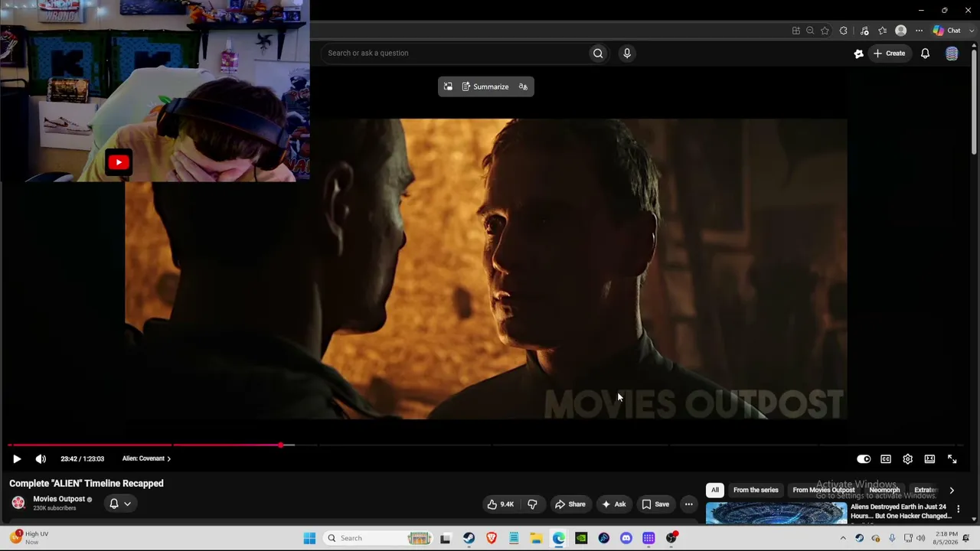
Task: Click the picture-in-picture icon beside Summarize
Action: (x=448, y=86)
